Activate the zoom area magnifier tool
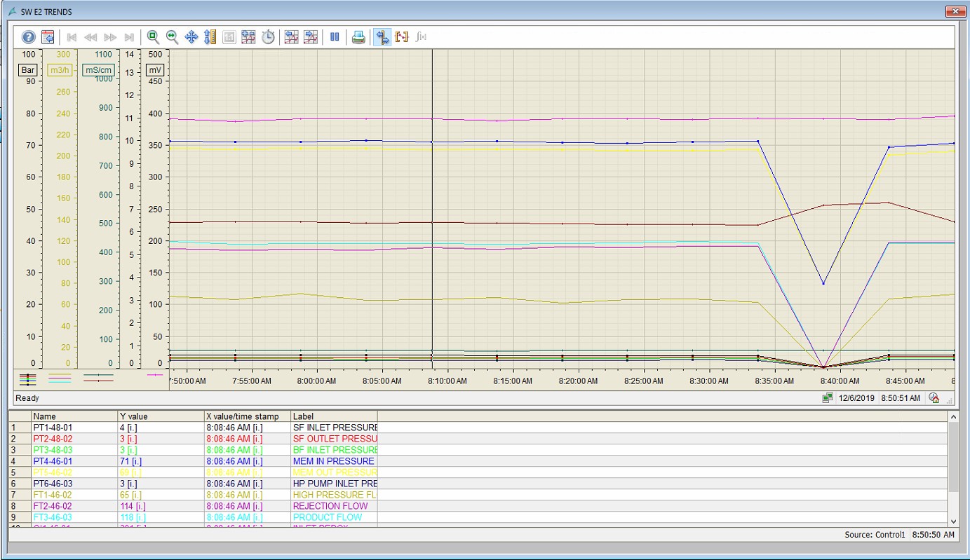Image resolution: width=970 pixels, height=560 pixels. click(153, 37)
